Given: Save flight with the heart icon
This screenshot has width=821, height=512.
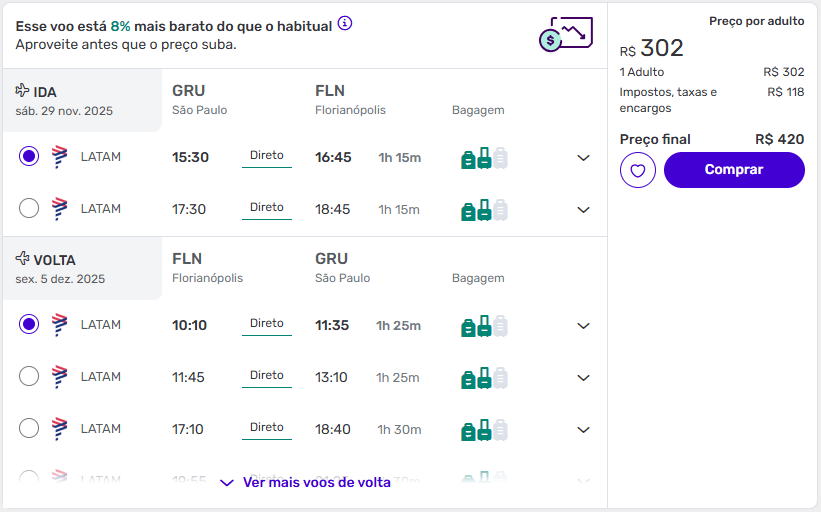Looking at the screenshot, I should pyautogui.click(x=638, y=170).
